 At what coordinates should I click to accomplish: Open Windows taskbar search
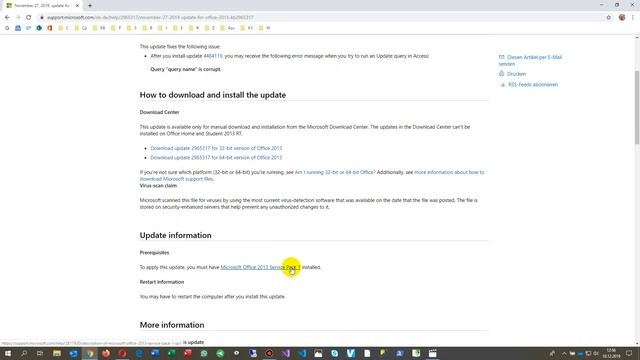(x=24, y=353)
